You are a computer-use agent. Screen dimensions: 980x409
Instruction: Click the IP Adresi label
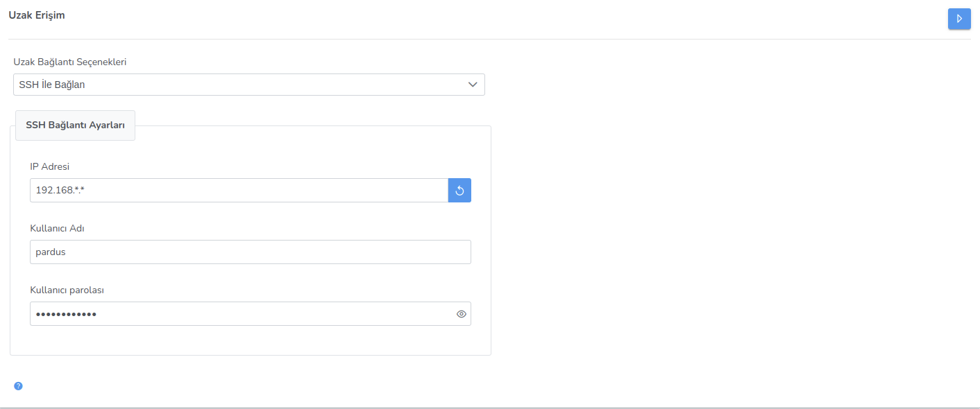point(49,166)
